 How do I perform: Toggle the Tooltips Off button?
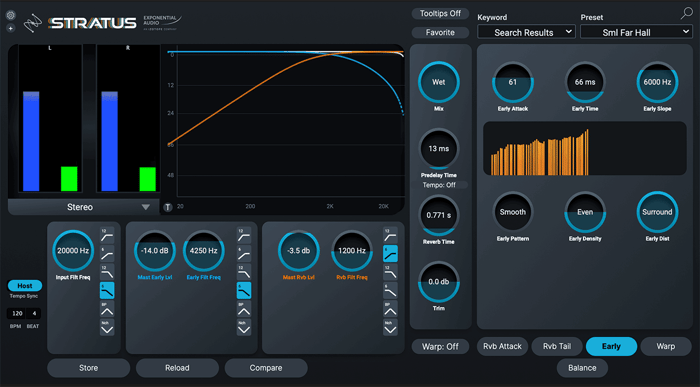(x=440, y=13)
